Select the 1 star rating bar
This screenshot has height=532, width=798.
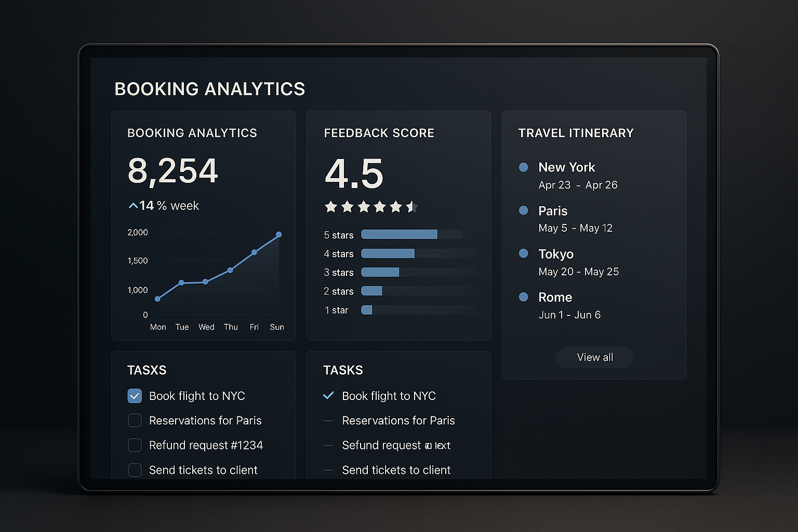(x=367, y=310)
